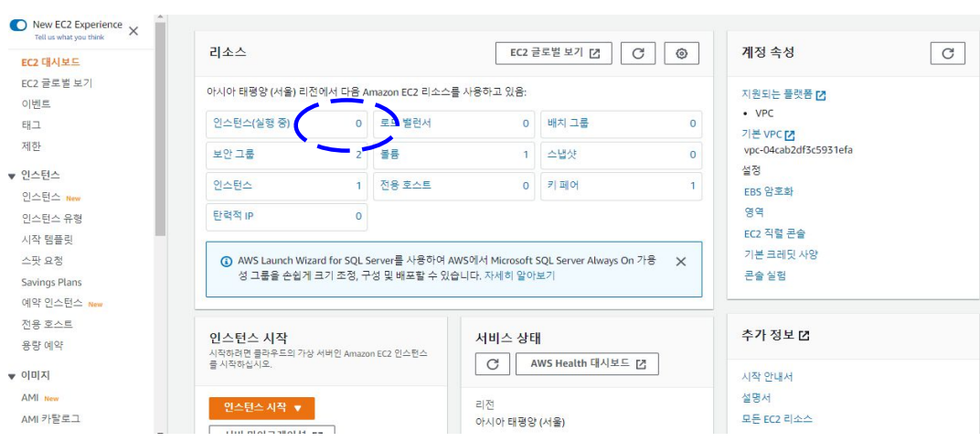Collapse the 이미지 sidebar section
This screenshot has height=442, width=980.
pyautogui.click(x=11, y=376)
